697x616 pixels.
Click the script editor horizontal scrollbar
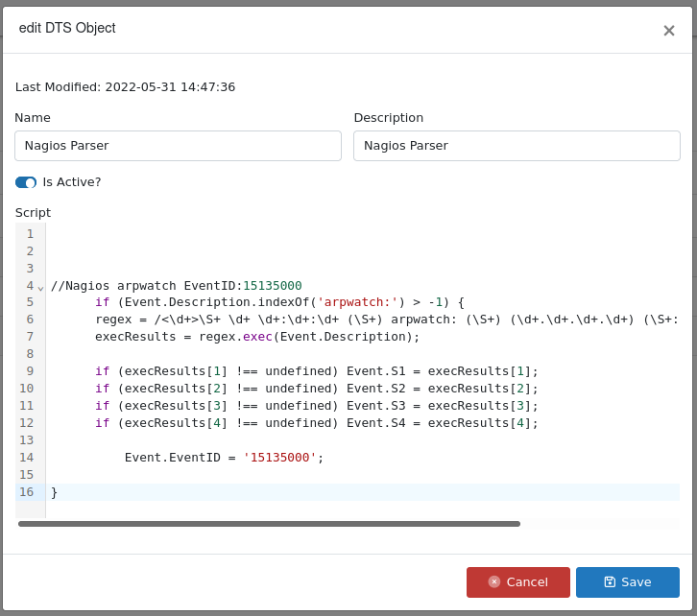(269, 524)
